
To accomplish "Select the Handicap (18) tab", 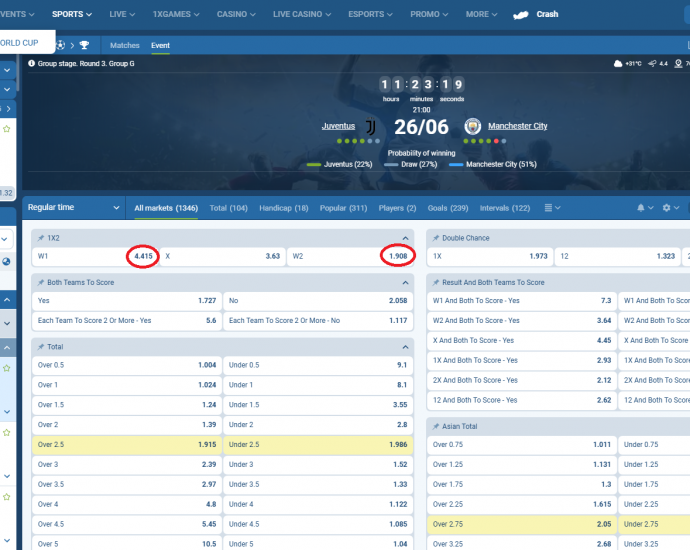I will tap(284, 208).
